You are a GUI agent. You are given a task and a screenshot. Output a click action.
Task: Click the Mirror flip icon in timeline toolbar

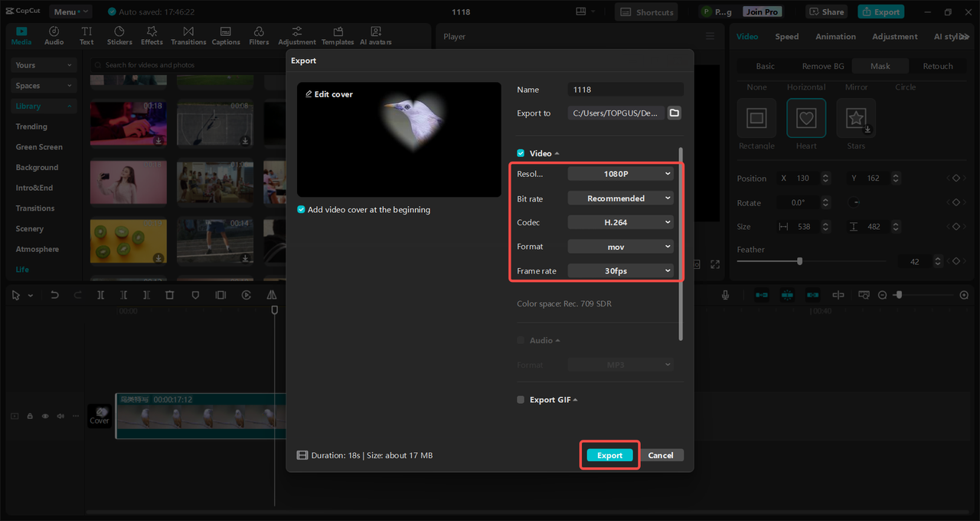coord(272,295)
